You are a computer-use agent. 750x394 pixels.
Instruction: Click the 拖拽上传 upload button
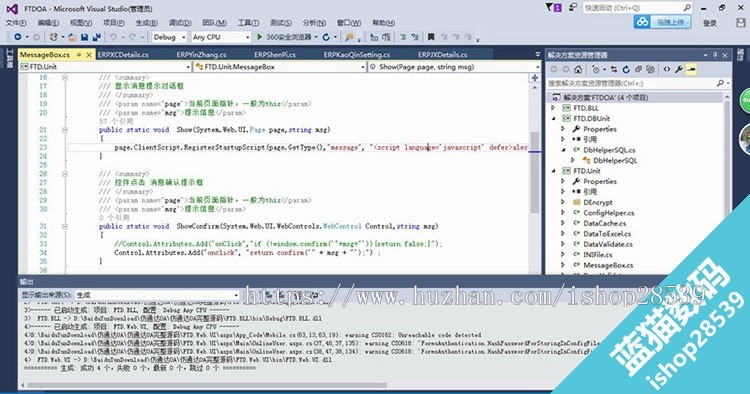670,22
